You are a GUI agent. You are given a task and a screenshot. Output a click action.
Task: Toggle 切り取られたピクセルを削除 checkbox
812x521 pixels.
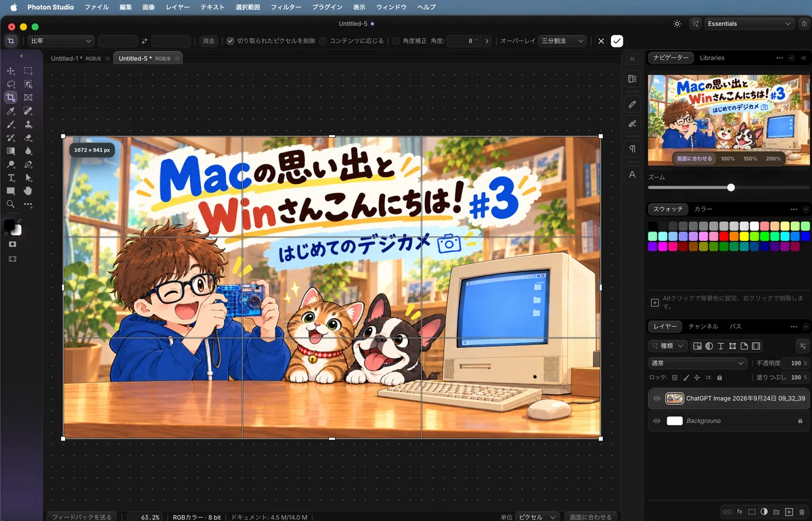click(230, 41)
